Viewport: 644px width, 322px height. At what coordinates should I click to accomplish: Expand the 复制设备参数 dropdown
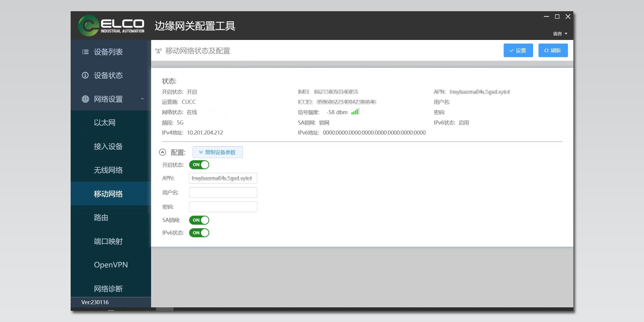217,152
